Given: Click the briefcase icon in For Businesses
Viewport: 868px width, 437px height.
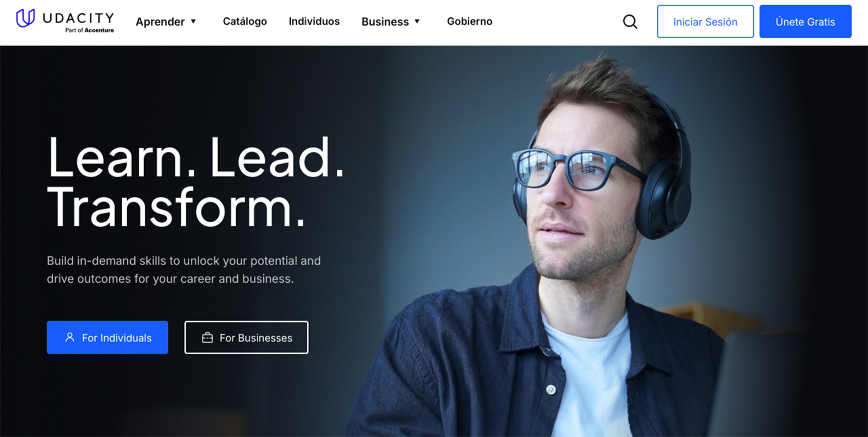Looking at the screenshot, I should point(207,337).
